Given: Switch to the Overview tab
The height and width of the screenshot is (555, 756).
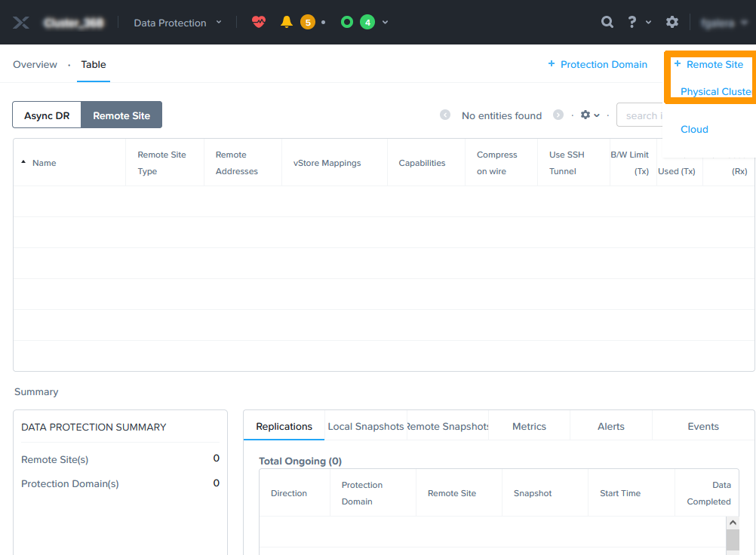Looking at the screenshot, I should coord(35,65).
